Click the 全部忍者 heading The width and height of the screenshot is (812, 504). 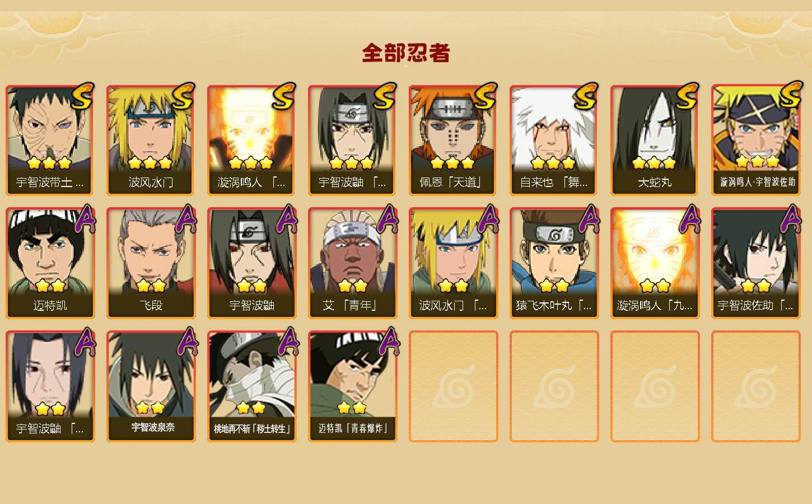coord(406,53)
